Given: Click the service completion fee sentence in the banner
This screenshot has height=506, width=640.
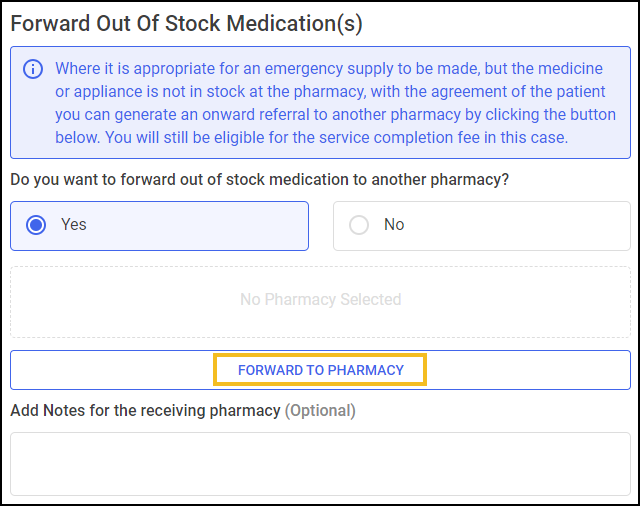Looking at the screenshot, I should (336, 138).
